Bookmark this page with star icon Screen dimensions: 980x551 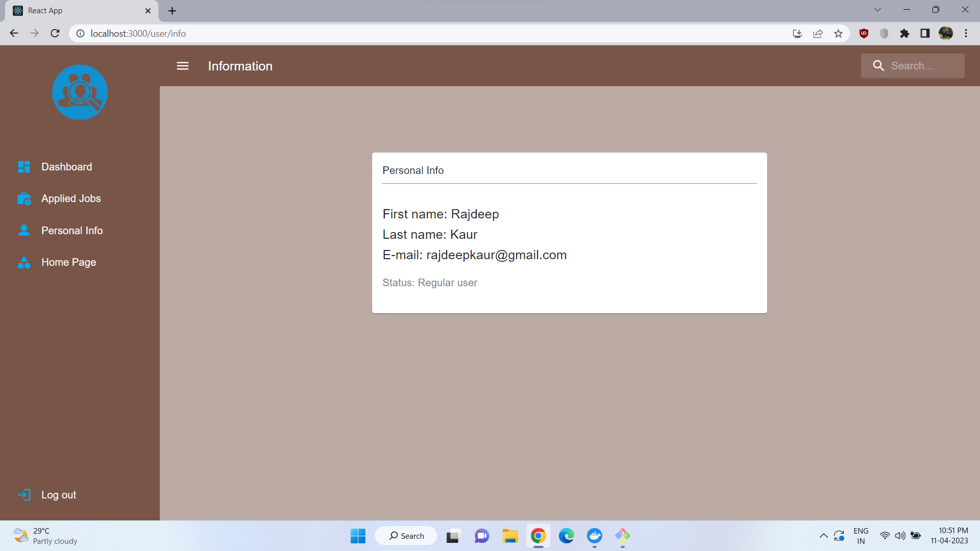tap(838, 34)
